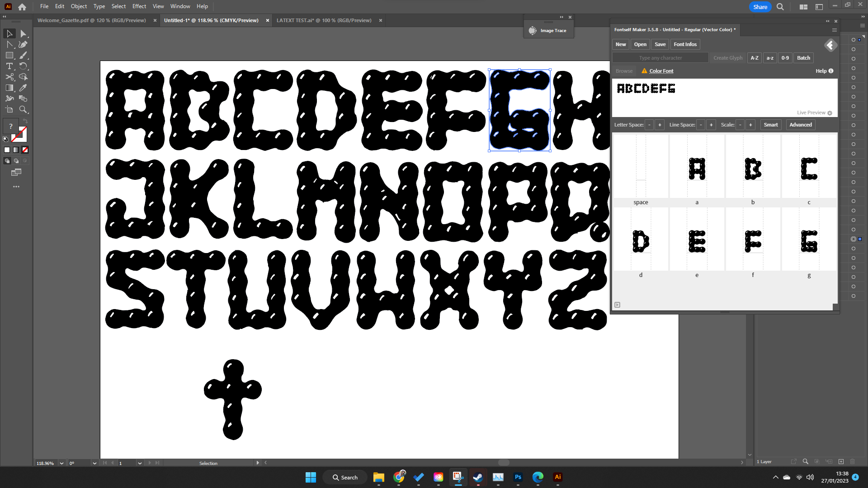Select the Paintbrush tool
The image size is (868, 488).
[x=24, y=55]
